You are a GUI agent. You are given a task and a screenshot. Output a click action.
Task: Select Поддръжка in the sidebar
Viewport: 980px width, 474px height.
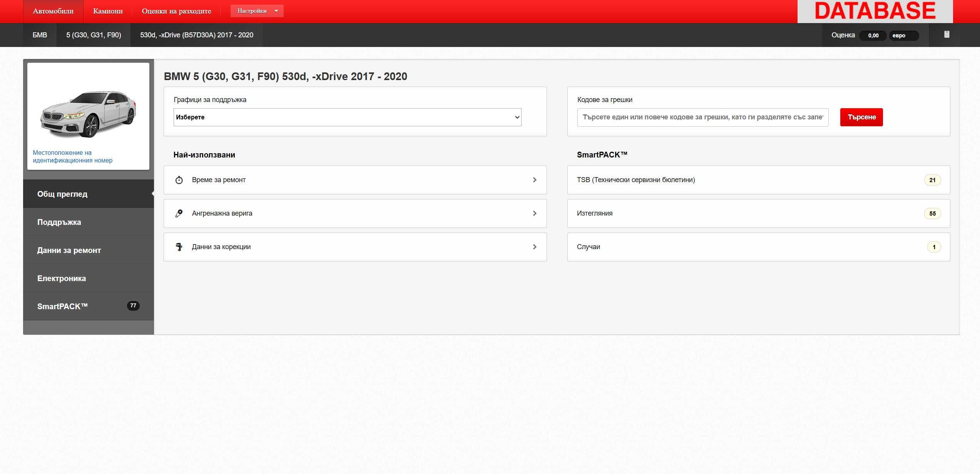coord(89,222)
